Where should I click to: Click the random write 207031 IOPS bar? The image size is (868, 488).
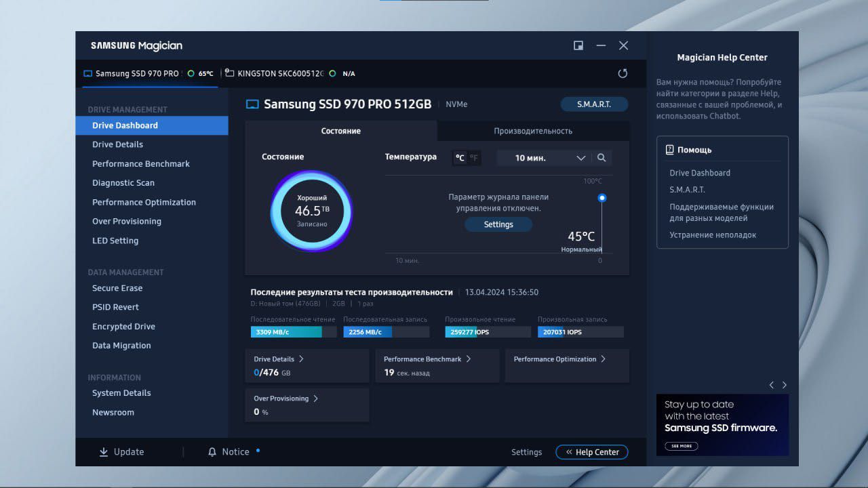point(581,332)
